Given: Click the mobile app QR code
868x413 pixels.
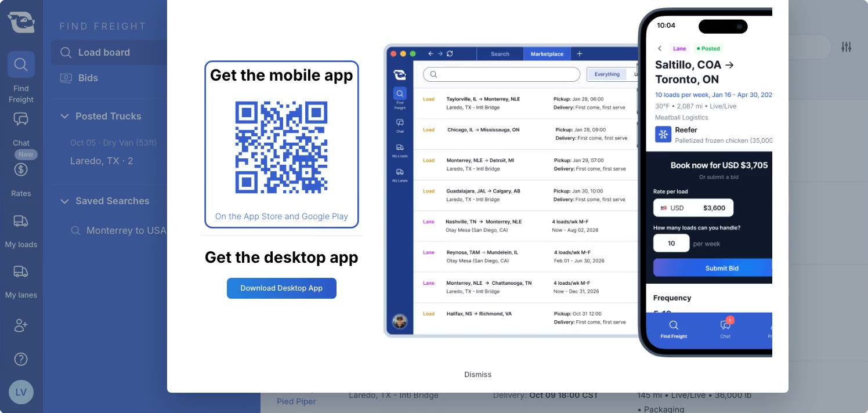Looking at the screenshot, I should (x=281, y=147).
